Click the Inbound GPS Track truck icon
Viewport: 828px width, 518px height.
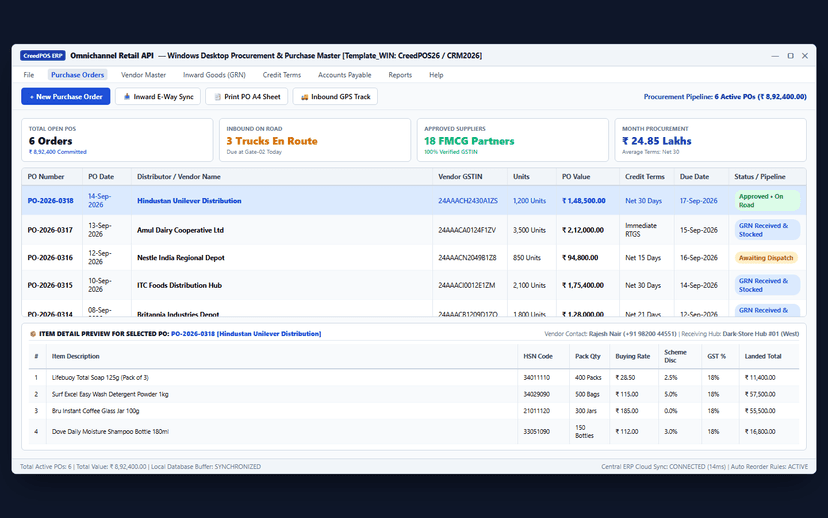(x=304, y=97)
